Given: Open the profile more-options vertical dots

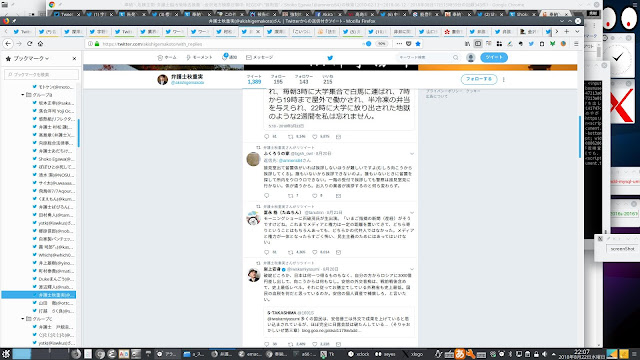Looking at the screenshot, I should 504,80.
